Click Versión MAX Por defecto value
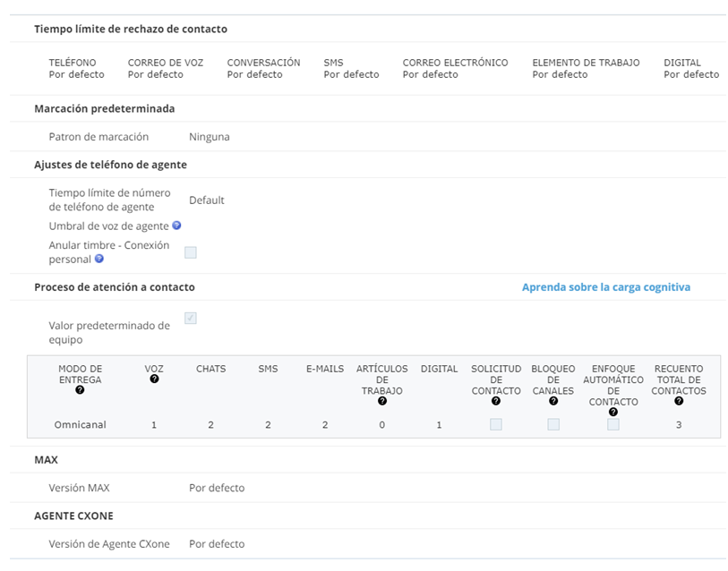The width and height of the screenshot is (728, 571). coord(217,488)
